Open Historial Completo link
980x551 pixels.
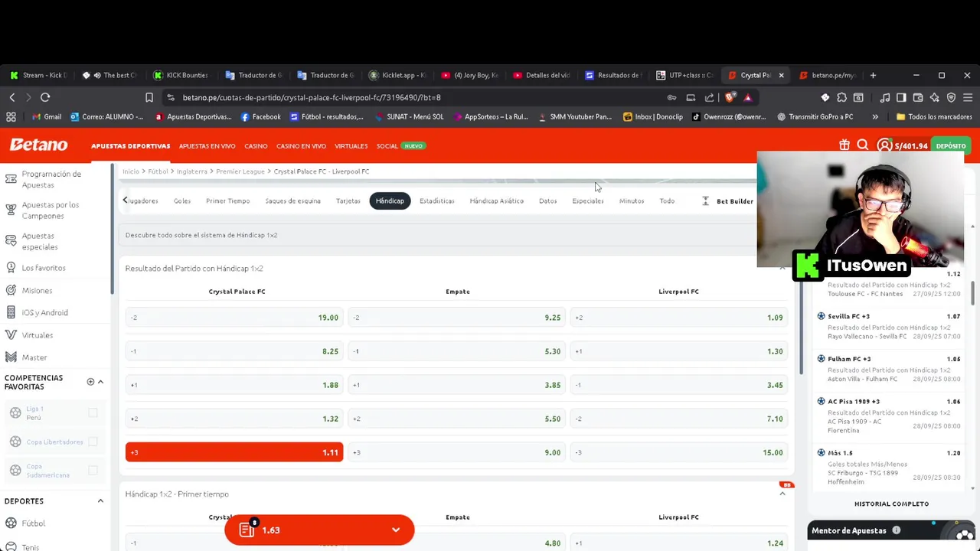tap(891, 504)
